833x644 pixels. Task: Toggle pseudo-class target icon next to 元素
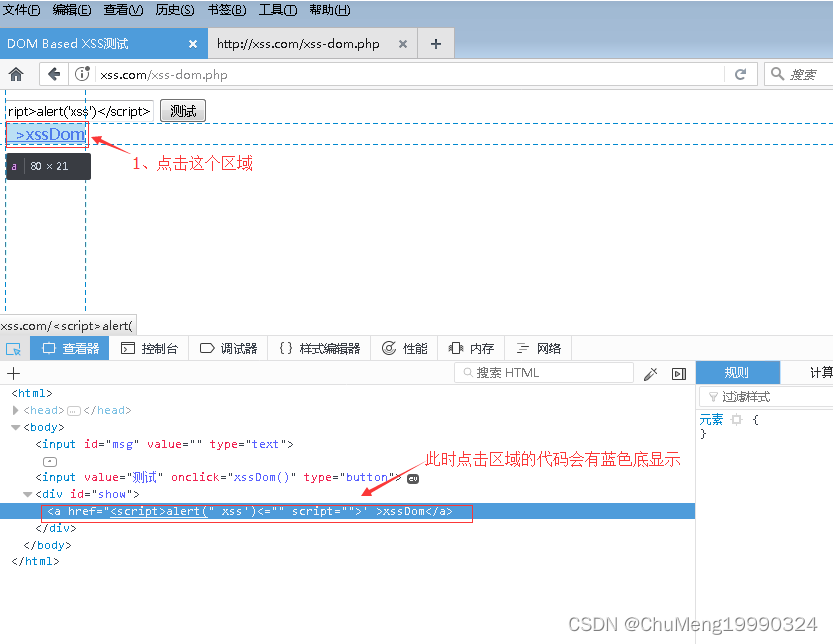736,420
